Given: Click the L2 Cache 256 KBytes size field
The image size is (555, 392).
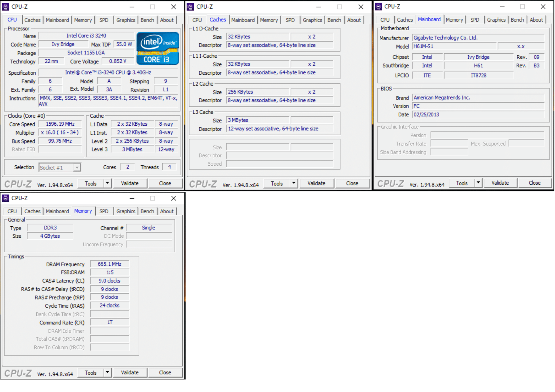Looking at the screenshot, I should point(258,92).
